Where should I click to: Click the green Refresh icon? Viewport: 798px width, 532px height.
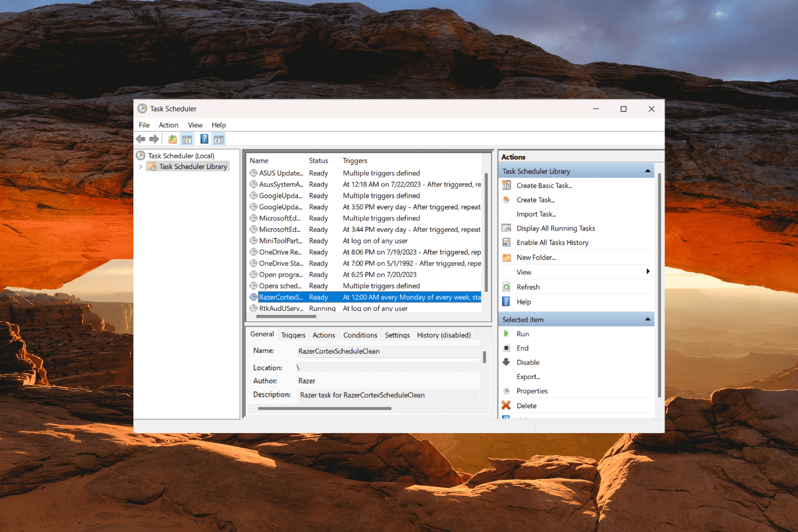coord(506,287)
